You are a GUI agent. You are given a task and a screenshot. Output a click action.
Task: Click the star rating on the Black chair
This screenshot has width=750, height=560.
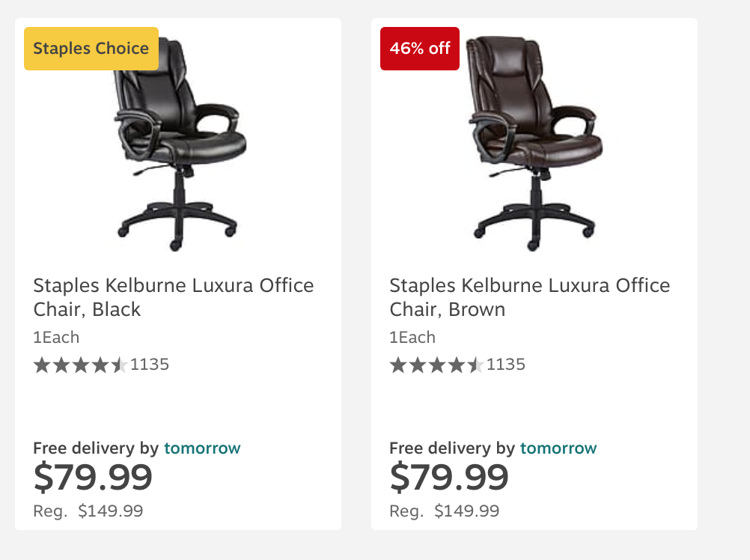pos(80,365)
